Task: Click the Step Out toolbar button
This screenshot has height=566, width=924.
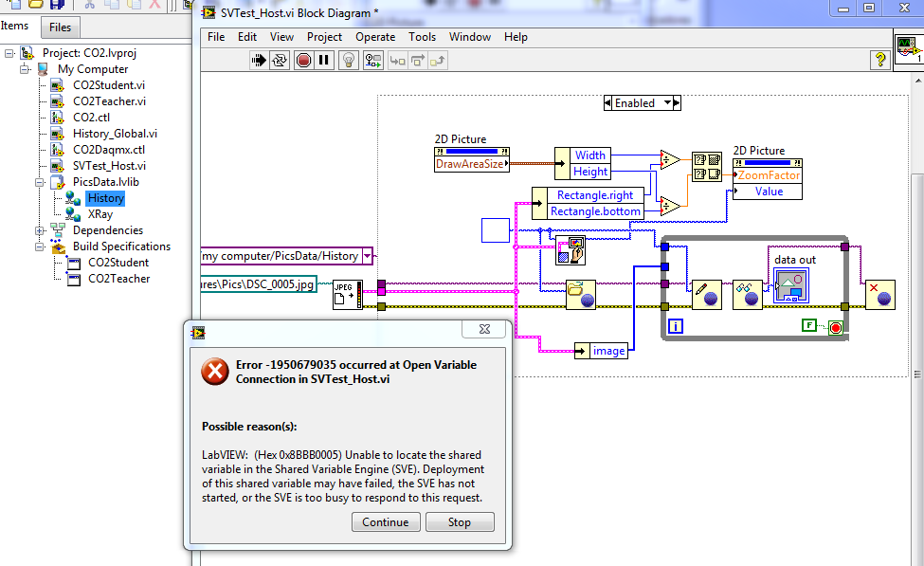Action: 438,60
